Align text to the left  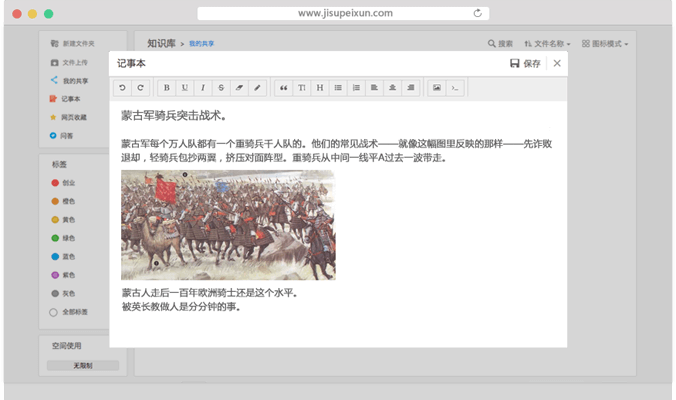(x=374, y=88)
